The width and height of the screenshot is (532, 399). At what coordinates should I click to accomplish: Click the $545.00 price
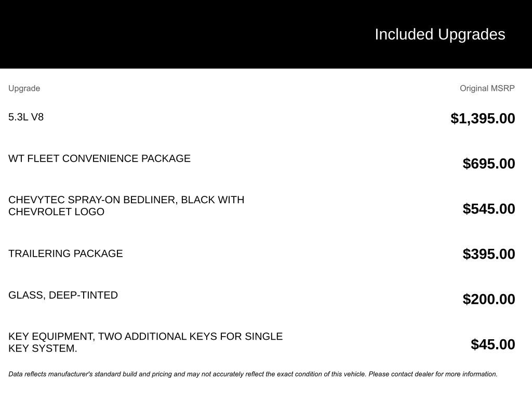[x=489, y=209]
